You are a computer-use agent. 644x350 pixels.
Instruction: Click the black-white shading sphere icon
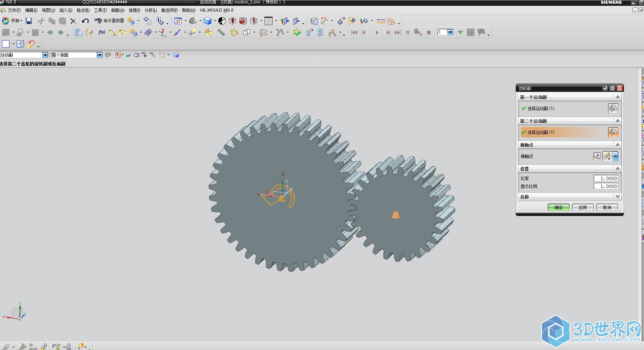(222, 21)
